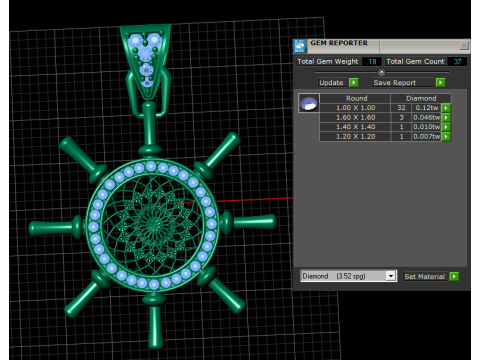Click the GEM REPORTER title bar
Screen dimensions: 480x360
click(x=383, y=46)
